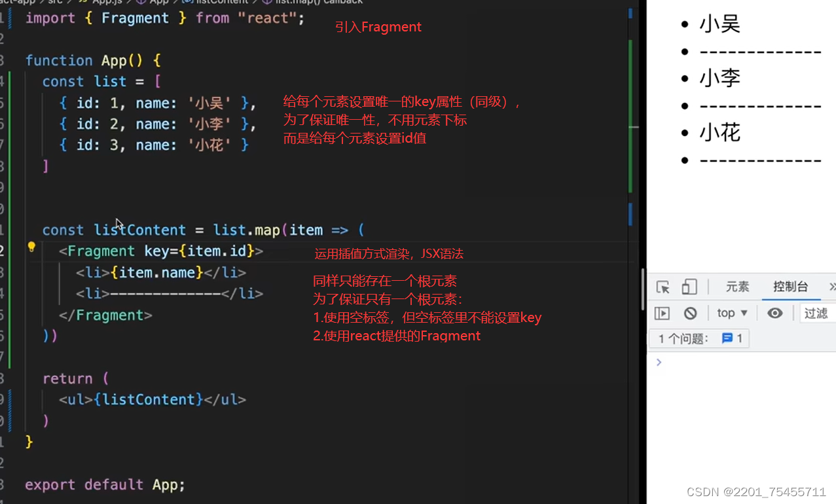Viewport: 836px width, 504px height.
Task: Show the console drawer panel icon
Action: 662,313
